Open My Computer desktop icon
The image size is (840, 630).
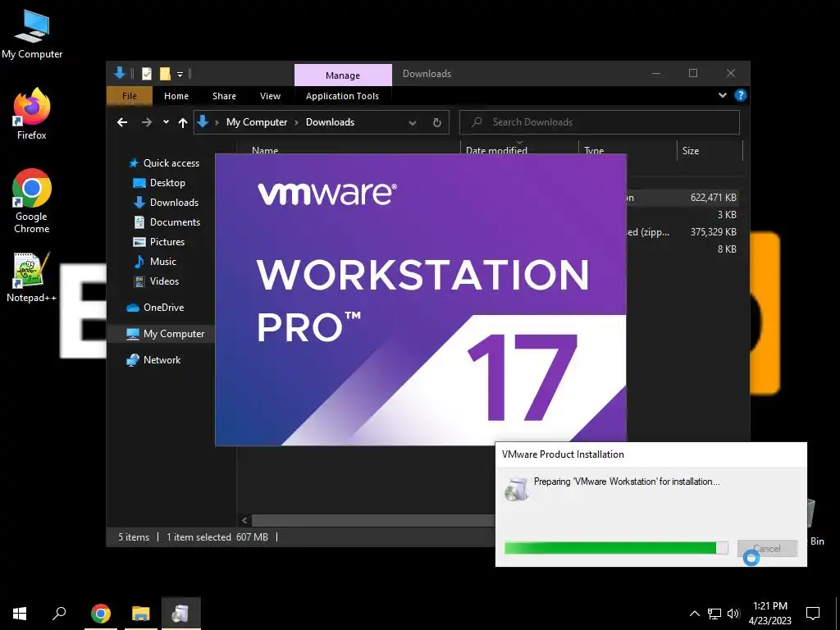32,34
